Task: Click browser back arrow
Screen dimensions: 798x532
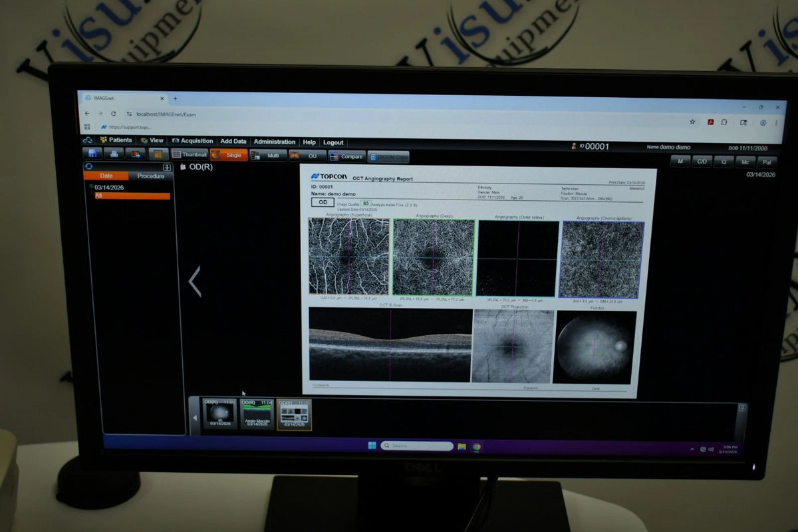Action: tap(86, 113)
